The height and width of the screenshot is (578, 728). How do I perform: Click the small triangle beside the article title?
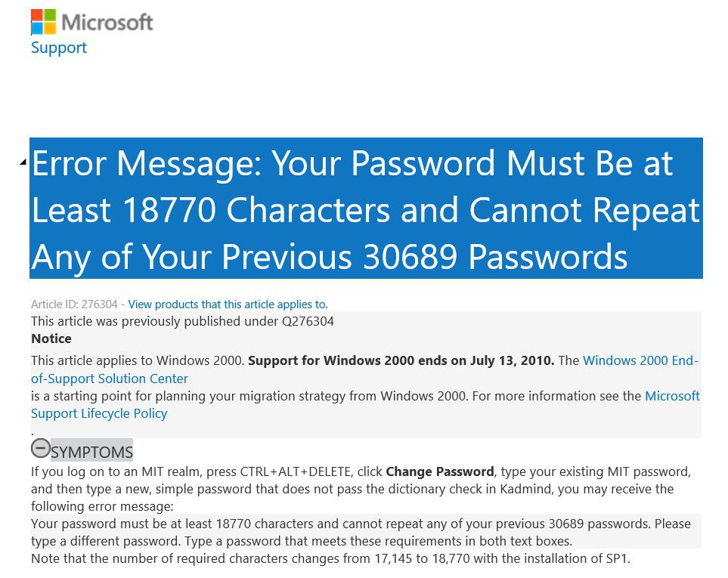[23, 162]
